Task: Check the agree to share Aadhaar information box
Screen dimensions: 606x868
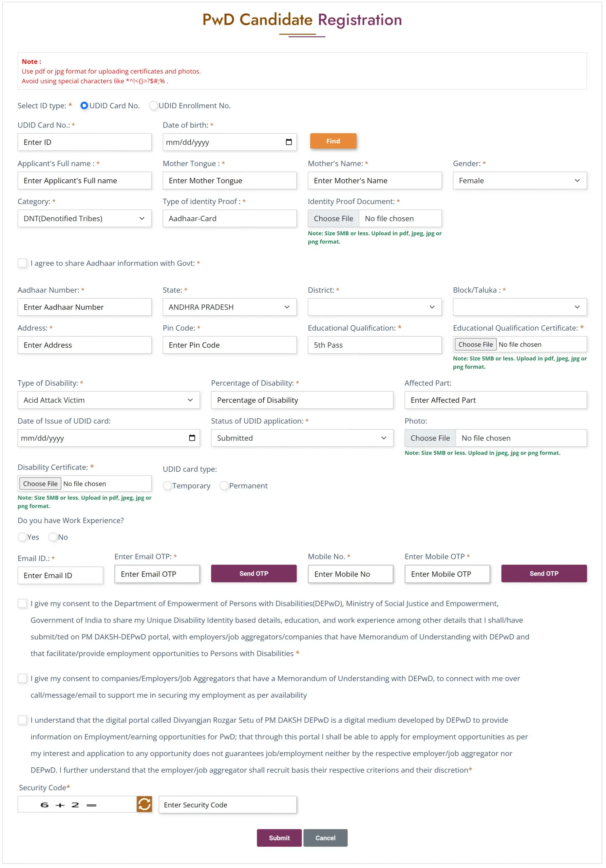Action: (23, 263)
